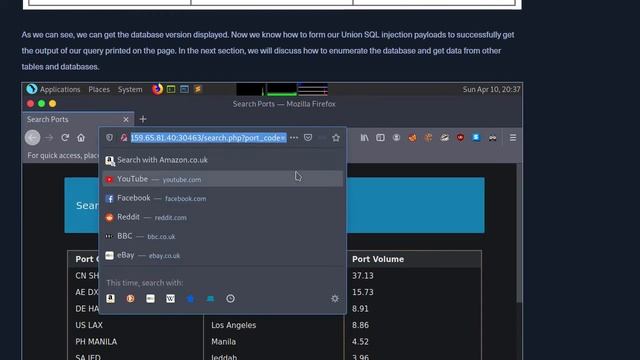The height and width of the screenshot is (360, 640).
Task: Click the mustache-glasses extension icon
Action: (493, 138)
